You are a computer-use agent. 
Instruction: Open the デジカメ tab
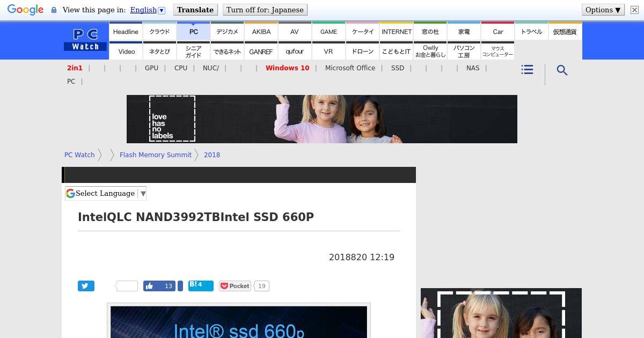(x=228, y=32)
